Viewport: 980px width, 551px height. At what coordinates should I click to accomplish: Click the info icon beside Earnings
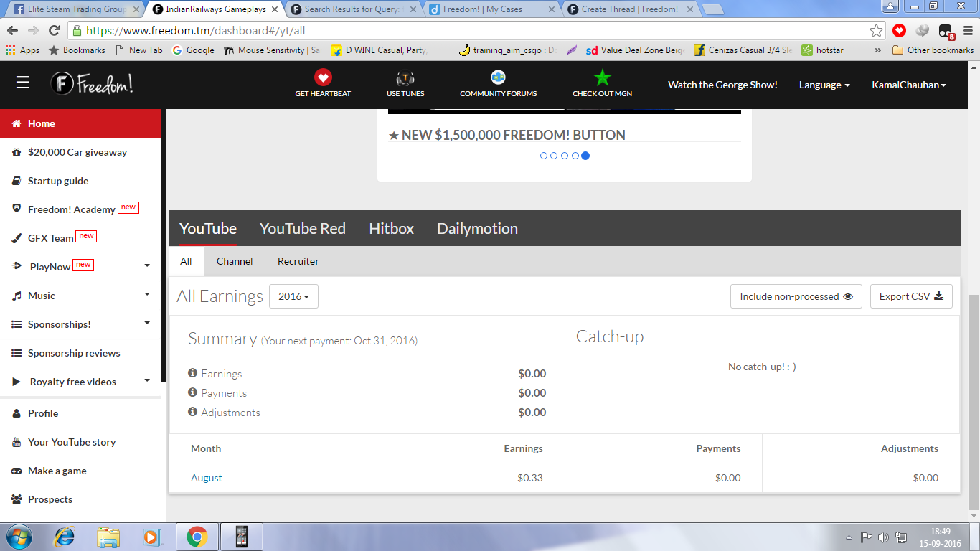click(192, 373)
